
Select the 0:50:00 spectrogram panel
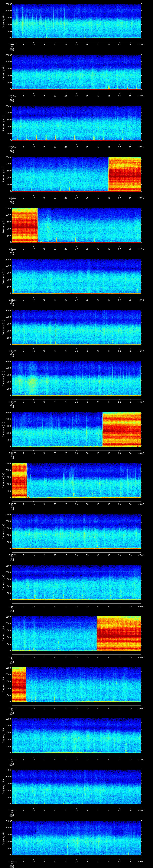point(76,735)
